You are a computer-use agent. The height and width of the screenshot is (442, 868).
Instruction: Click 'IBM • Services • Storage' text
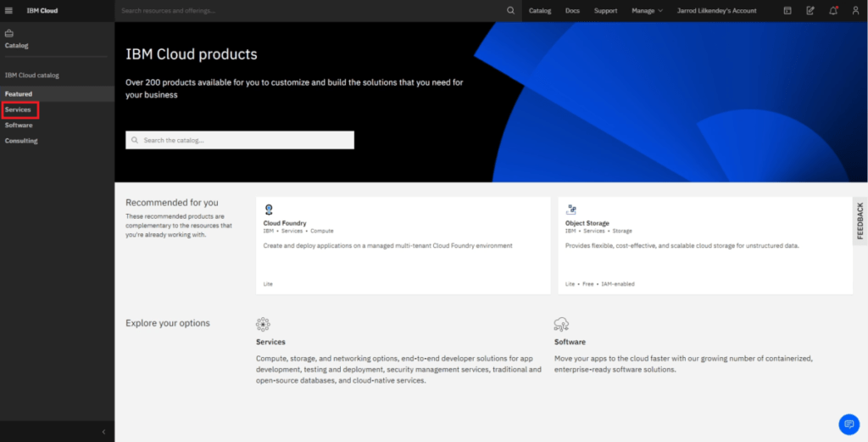click(598, 231)
